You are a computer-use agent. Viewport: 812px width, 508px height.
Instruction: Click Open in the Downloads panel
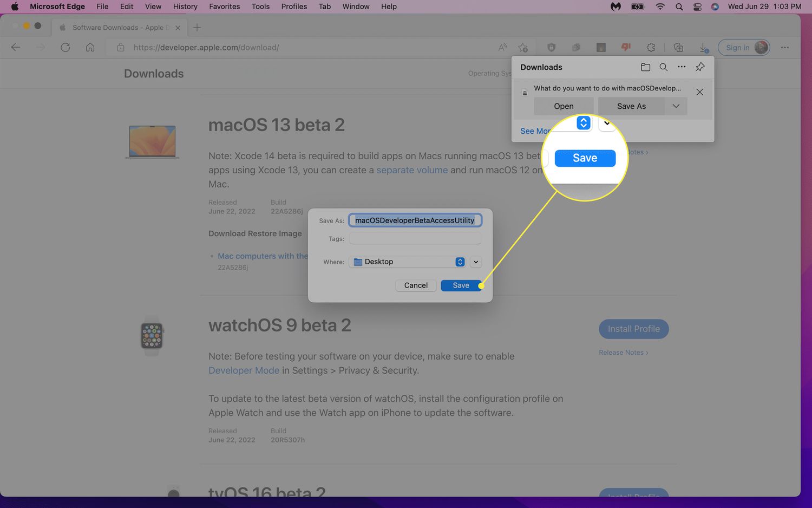click(x=564, y=106)
